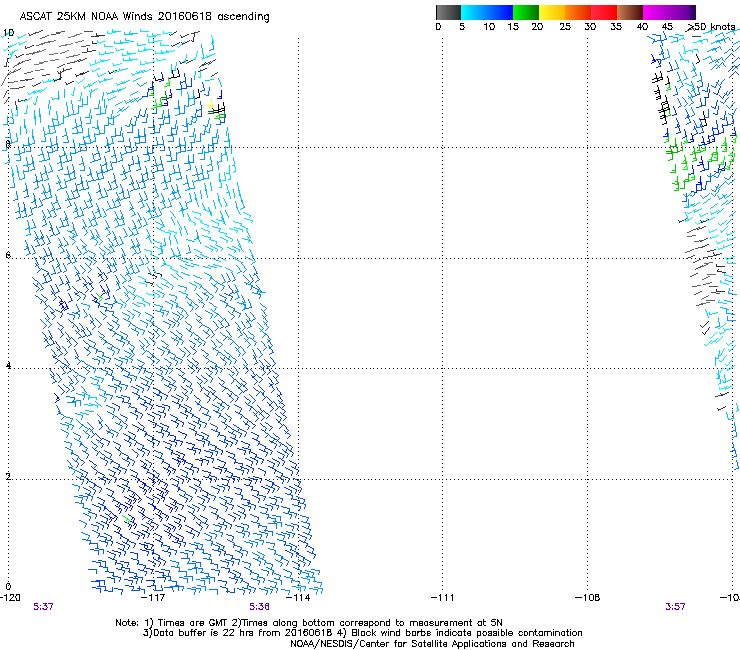Click the title 'ASCAT 25KM NOAA Winds 20160618 ascending'

point(144,17)
